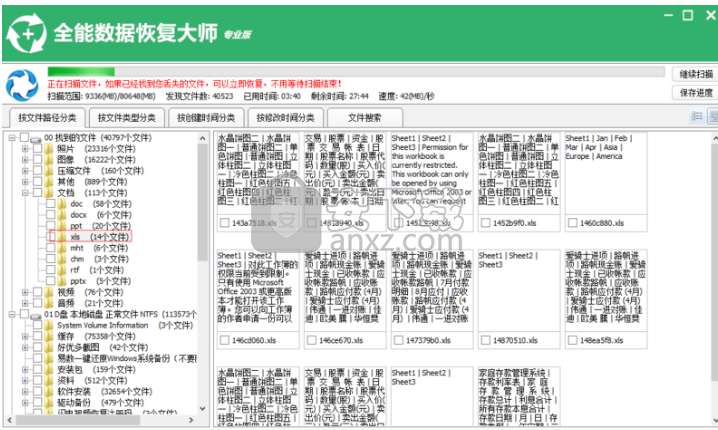Select System Volume Information folder
Image resolution: width=718 pixels, height=430 pixels.
(x=125, y=325)
